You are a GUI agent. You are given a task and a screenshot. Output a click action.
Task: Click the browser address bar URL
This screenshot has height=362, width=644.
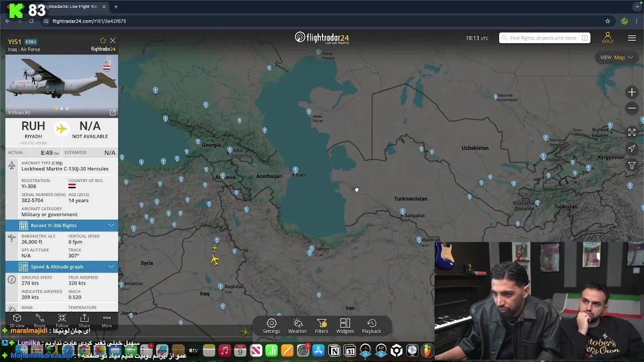pyautogui.click(x=89, y=21)
